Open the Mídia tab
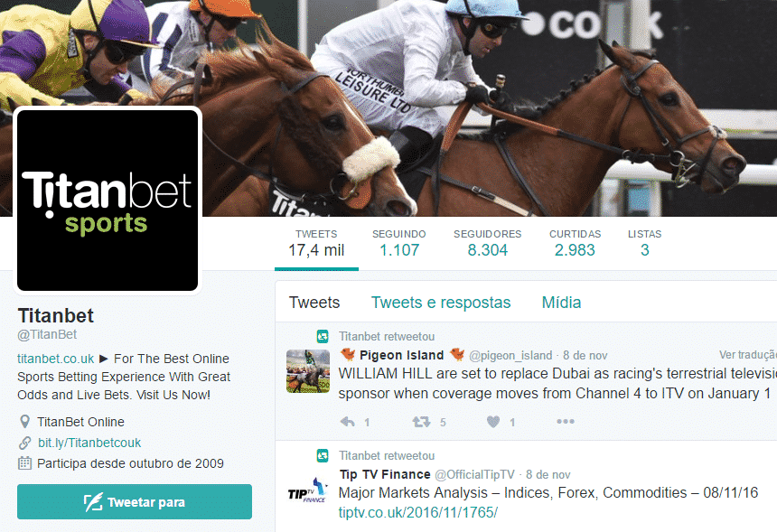Screen dimensions: 777x532 [x=561, y=303]
